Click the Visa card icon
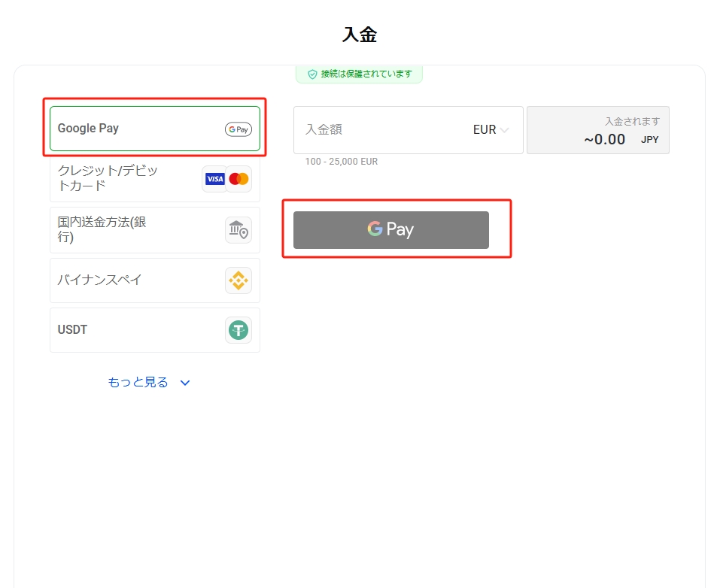This screenshot has height=588, width=714. [215, 179]
